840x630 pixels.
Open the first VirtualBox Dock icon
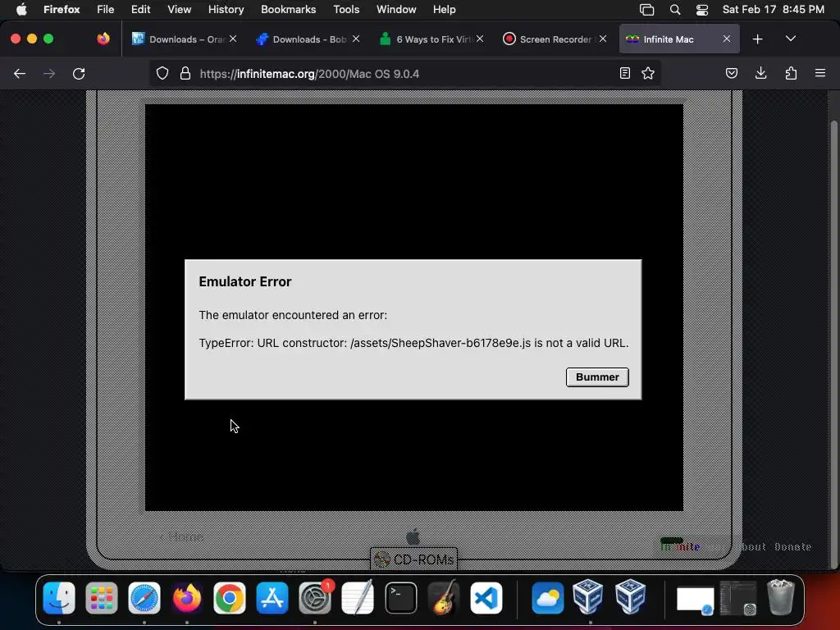(x=587, y=597)
